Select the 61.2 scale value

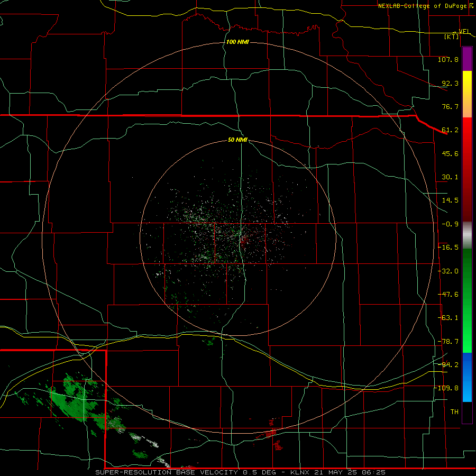(450, 130)
